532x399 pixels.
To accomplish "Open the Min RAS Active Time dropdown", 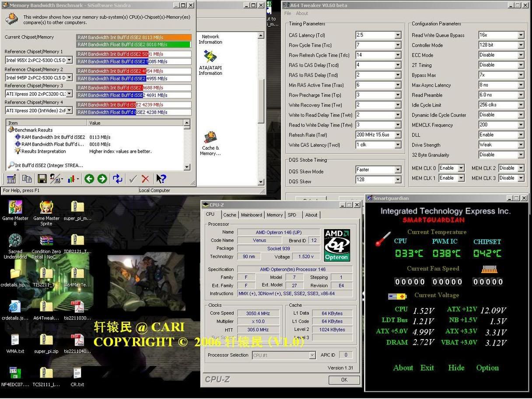I will tap(398, 85).
